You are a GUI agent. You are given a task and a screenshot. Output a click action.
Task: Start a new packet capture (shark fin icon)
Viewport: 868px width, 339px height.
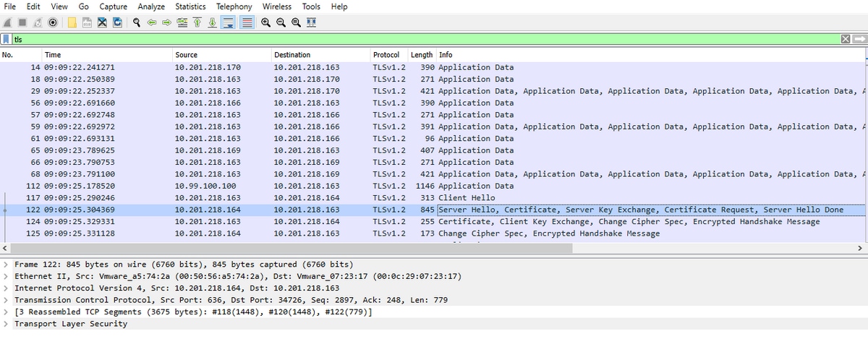[7, 22]
